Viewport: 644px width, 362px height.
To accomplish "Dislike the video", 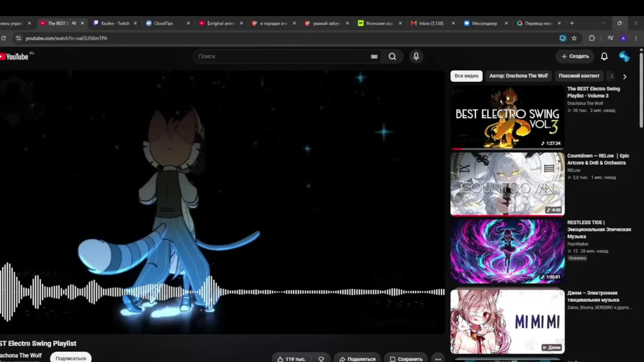I will [321, 359].
